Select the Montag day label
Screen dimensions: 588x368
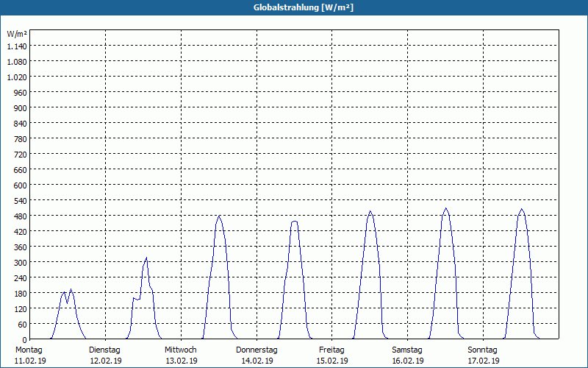29,350
